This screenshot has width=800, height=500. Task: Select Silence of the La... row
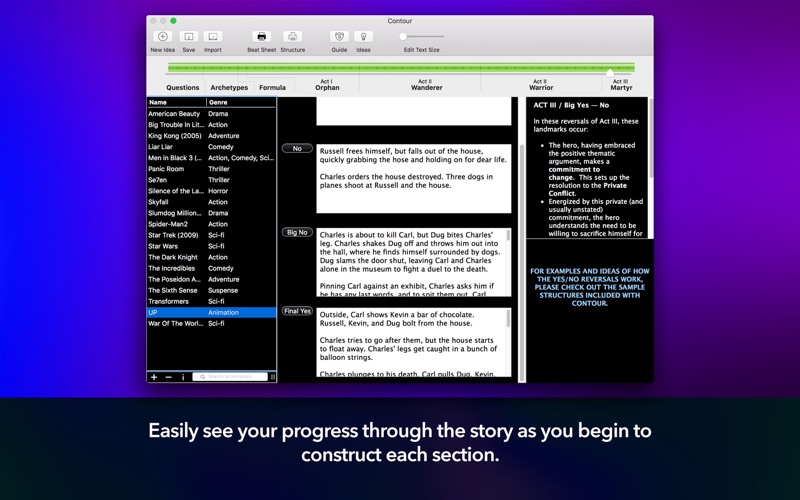(x=212, y=191)
